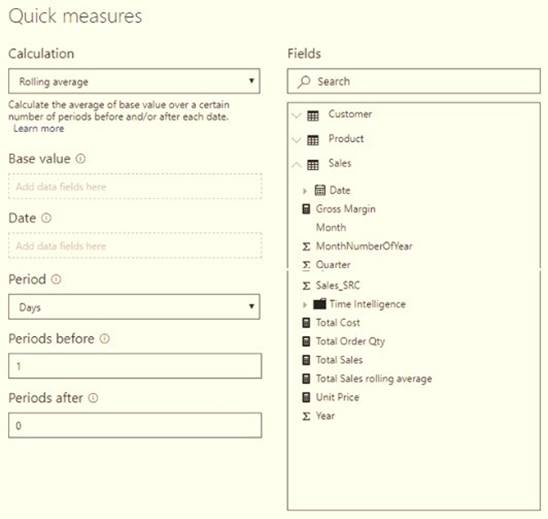Expand the Product table
548x519 pixels.
pos(296,139)
